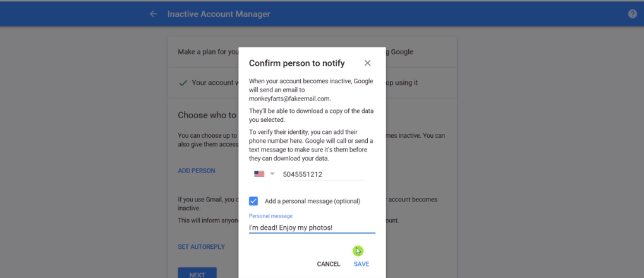Go back using the header arrow
Viewport: 644px width, 278px height.
pos(153,14)
